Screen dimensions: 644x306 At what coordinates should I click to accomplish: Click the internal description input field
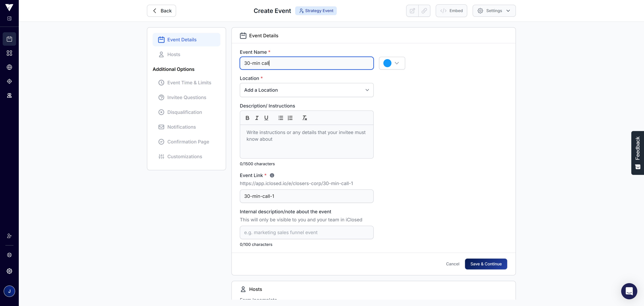(307, 233)
